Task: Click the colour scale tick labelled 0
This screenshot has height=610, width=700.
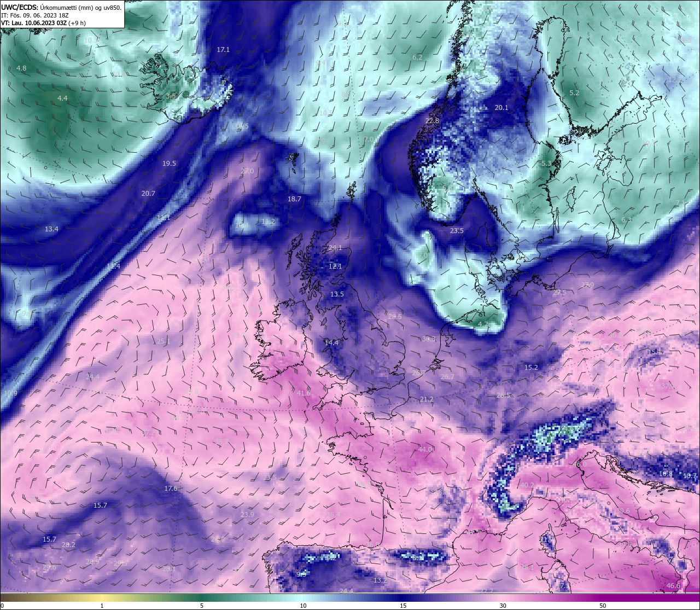Action: (x=2, y=606)
